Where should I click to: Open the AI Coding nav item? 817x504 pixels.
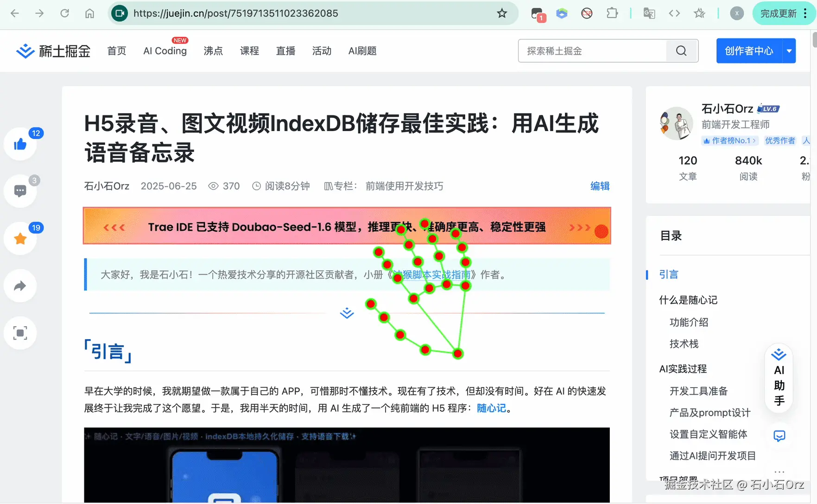point(165,51)
